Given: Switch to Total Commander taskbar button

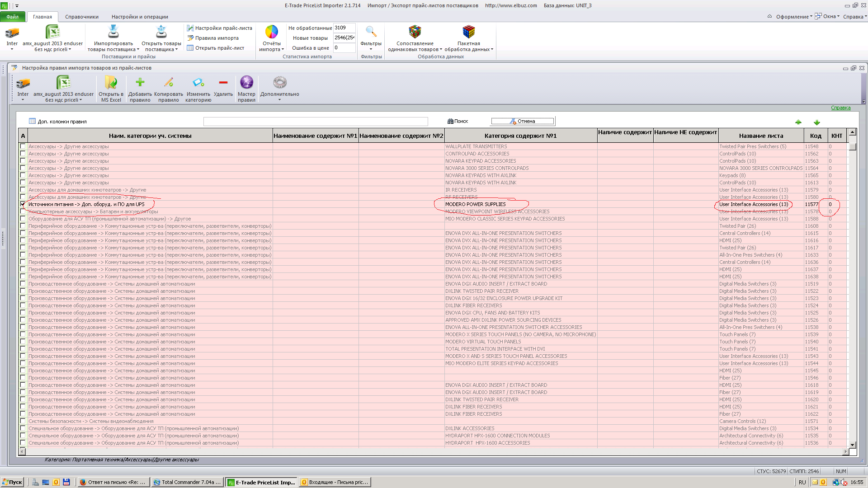Looking at the screenshot, I should 188,482.
